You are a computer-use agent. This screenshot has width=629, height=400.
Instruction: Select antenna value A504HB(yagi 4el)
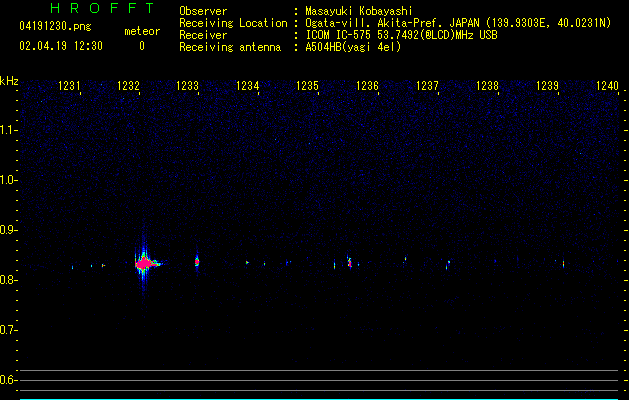tap(353, 47)
